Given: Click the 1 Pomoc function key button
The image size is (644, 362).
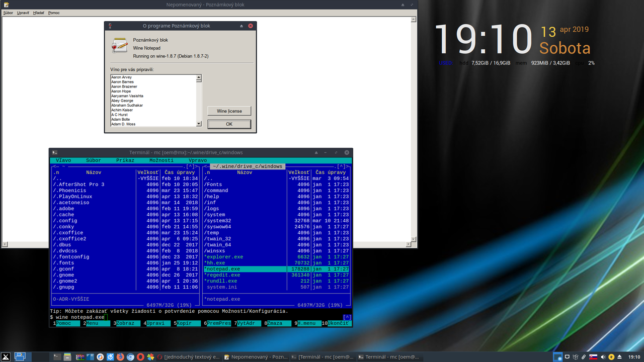Looking at the screenshot, I should [67, 323].
